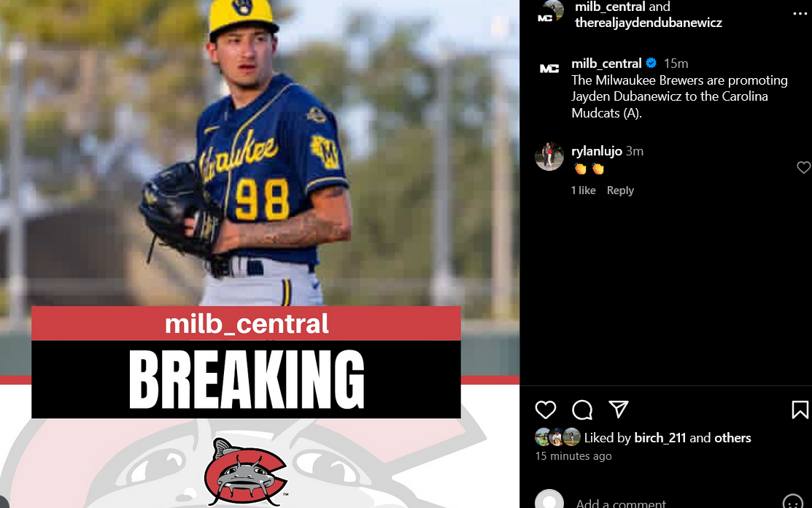812x508 pixels.
Task: Click the Add a comment field
Action: 673,503
